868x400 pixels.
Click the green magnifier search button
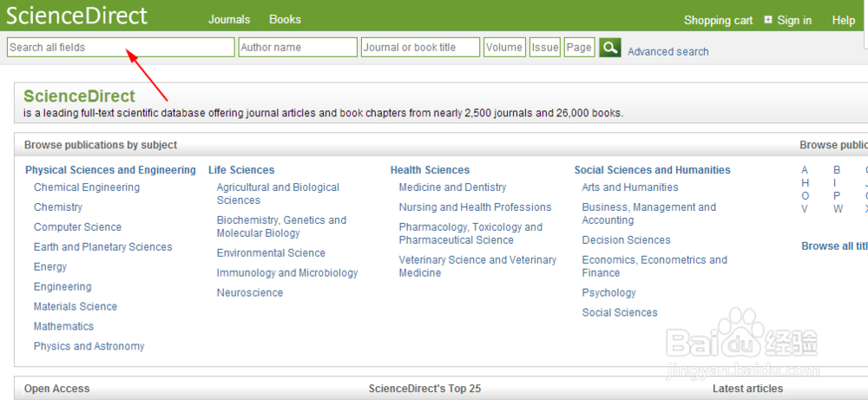coord(610,48)
